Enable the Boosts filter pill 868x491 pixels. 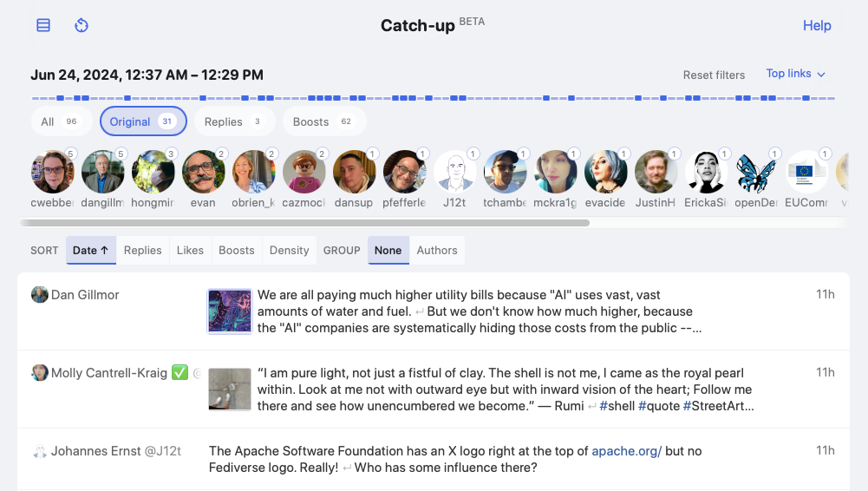[323, 121]
